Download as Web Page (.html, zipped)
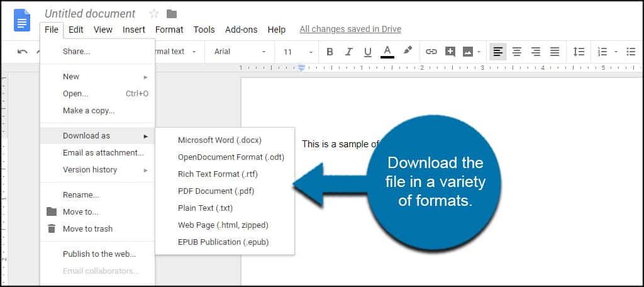This screenshot has height=287, width=644. click(225, 225)
